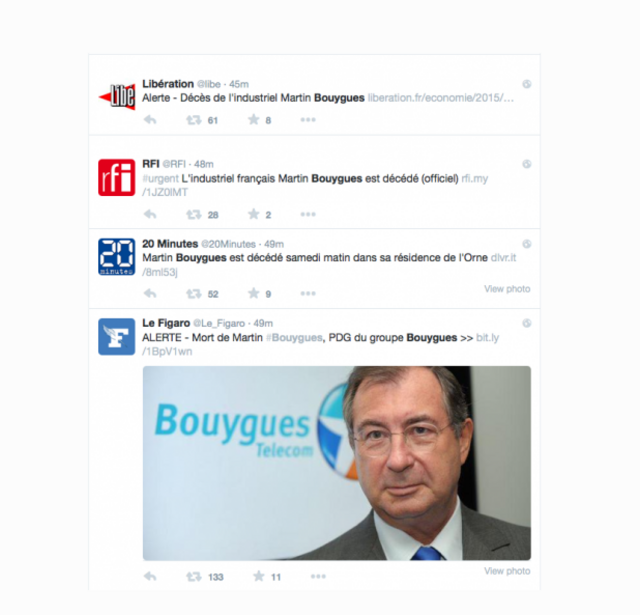Retweet the 20 Minutes tweet

coord(193,294)
